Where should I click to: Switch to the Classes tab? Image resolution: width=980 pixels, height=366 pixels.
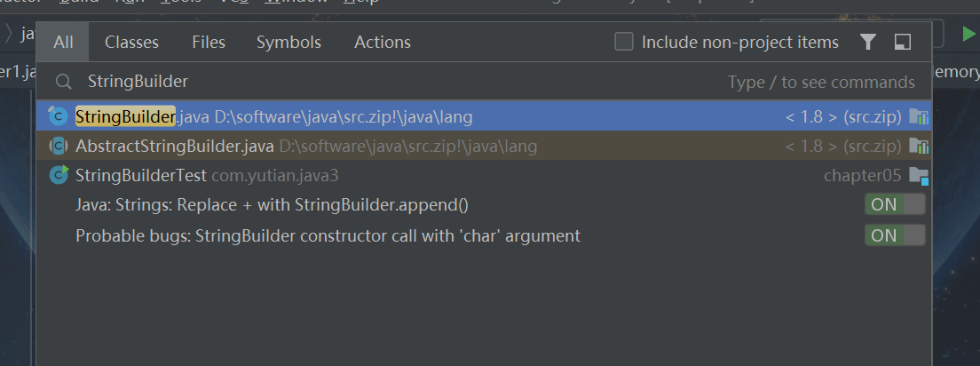tap(131, 42)
